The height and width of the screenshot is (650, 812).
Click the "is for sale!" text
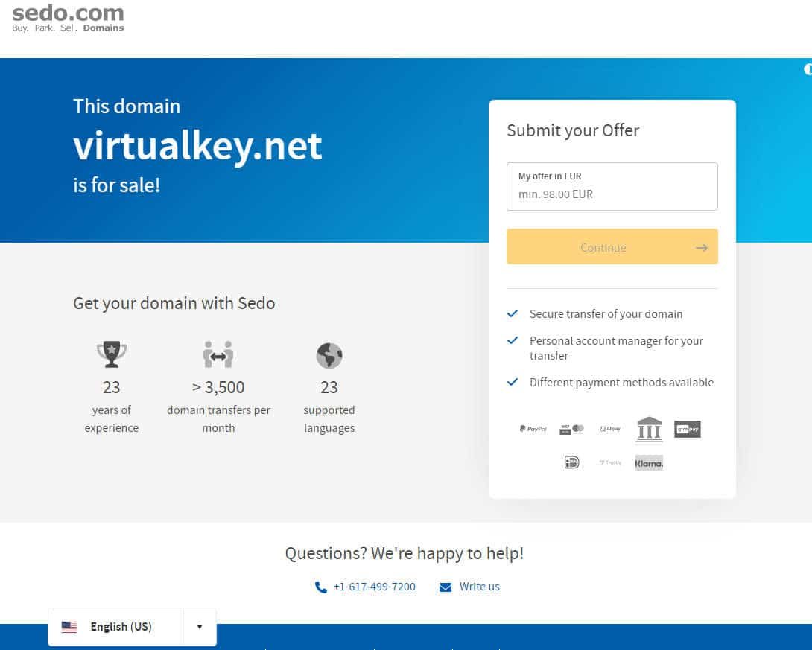116,185
